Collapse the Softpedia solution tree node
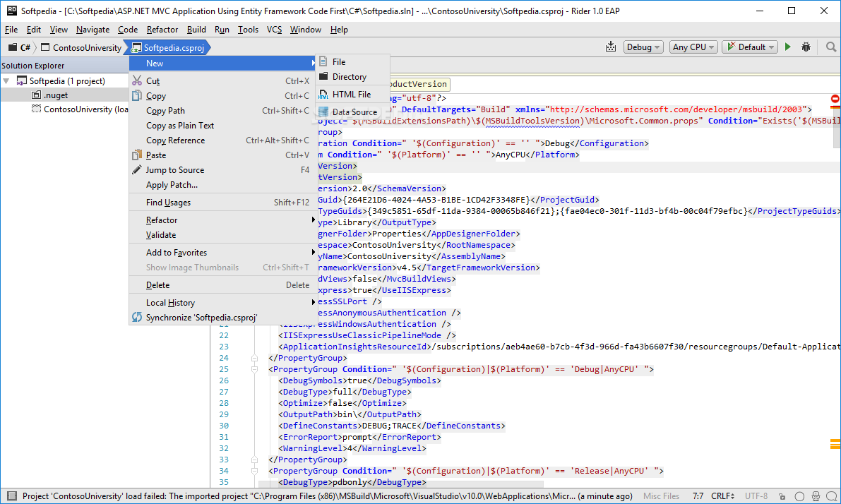The width and height of the screenshot is (841, 504). [6, 81]
